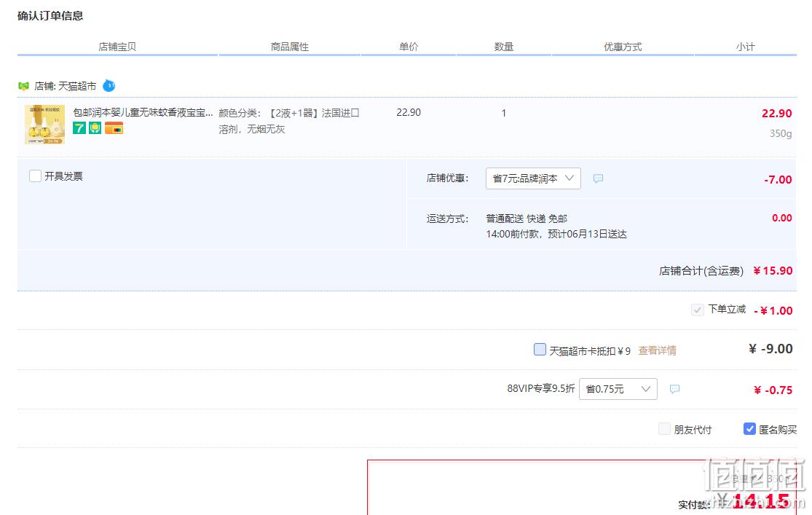Click the -7.00 store discount amount
The width and height of the screenshot is (812, 515).
pyautogui.click(x=778, y=180)
